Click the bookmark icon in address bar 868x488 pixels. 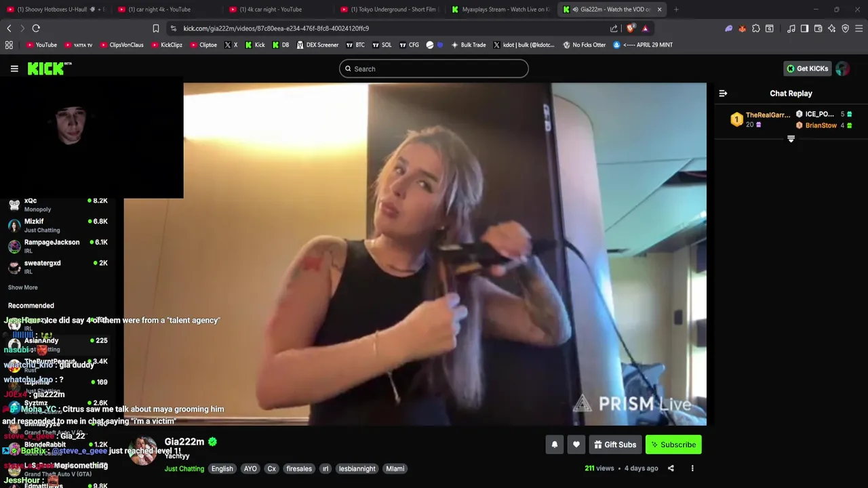click(156, 28)
